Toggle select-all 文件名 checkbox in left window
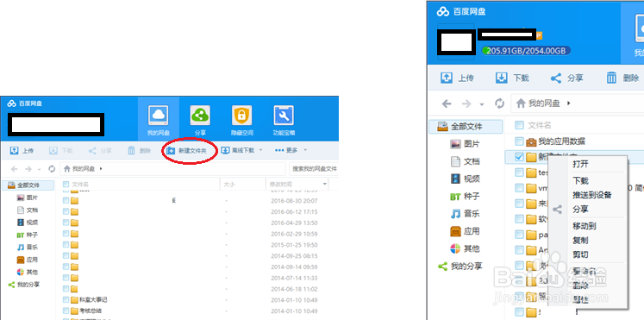This screenshot has height=320, width=644. coord(66,185)
